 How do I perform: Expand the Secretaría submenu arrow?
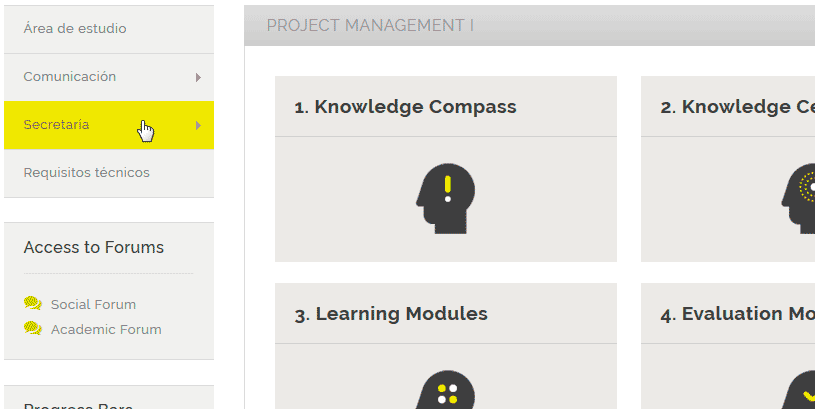[198, 125]
